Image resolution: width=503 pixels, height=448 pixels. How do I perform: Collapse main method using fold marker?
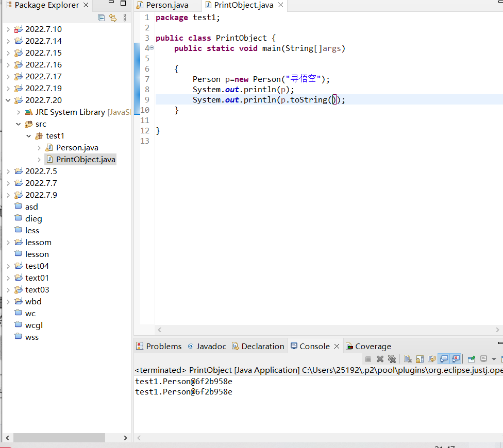pyautogui.click(x=152, y=48)
